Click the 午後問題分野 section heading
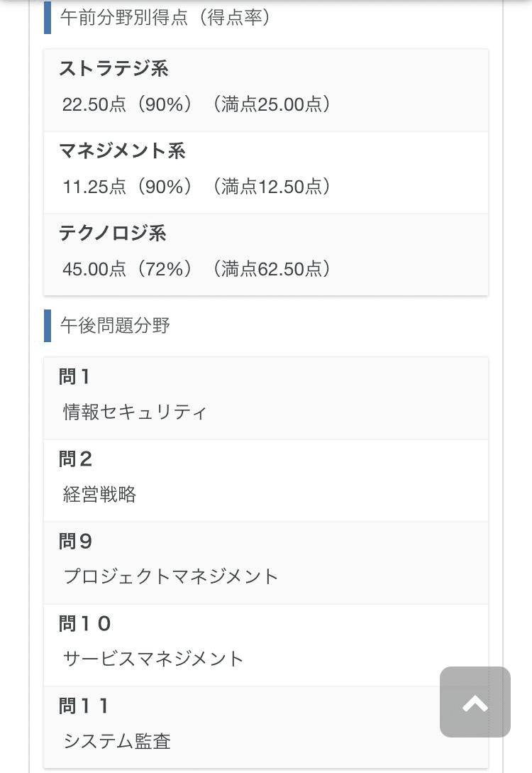 coord(115,326)
